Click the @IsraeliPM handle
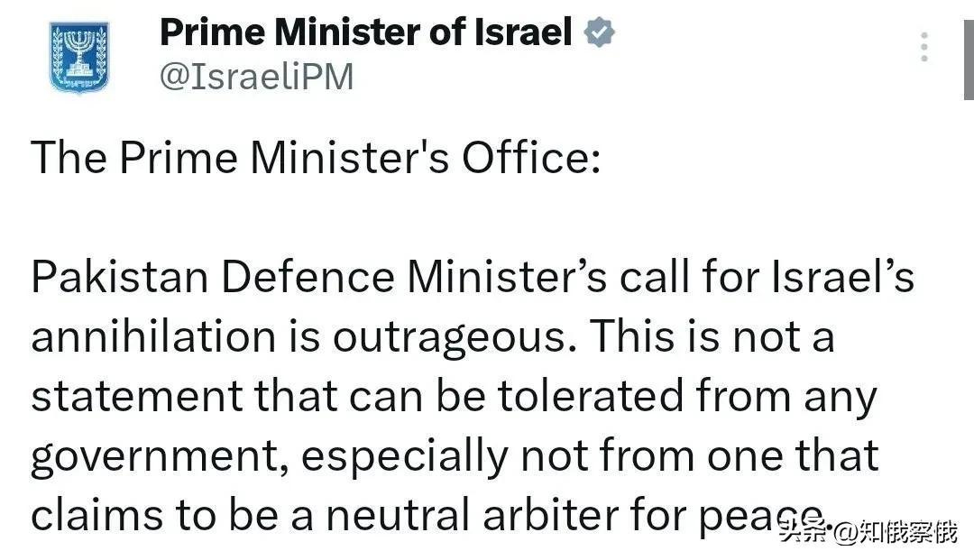This screenshot has width=974, height=560. click(x=256, y=78)
